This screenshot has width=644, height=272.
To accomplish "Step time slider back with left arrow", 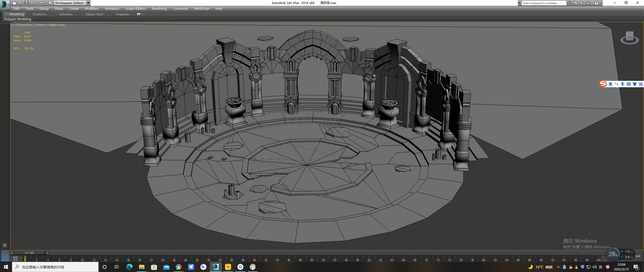I will coord(12,253).
